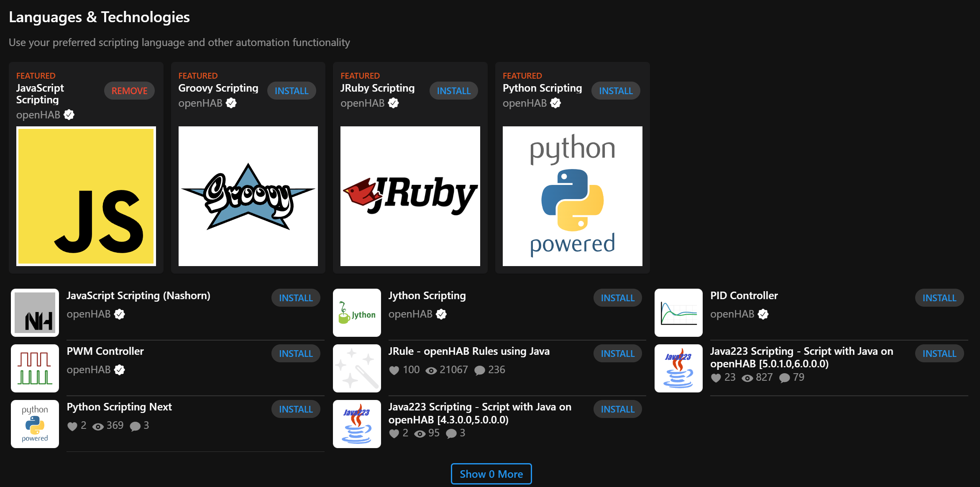980x487 pixels.
Task: Install Groovy Scripting
Action: [292, 90]
